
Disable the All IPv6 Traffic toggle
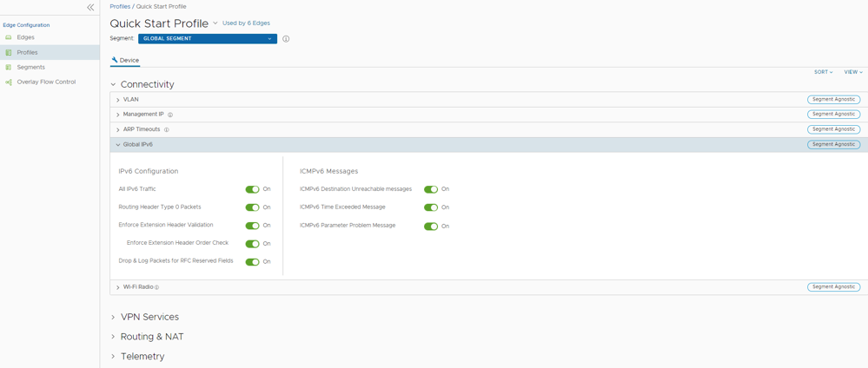pyautogui.click(x=252, y=189)
